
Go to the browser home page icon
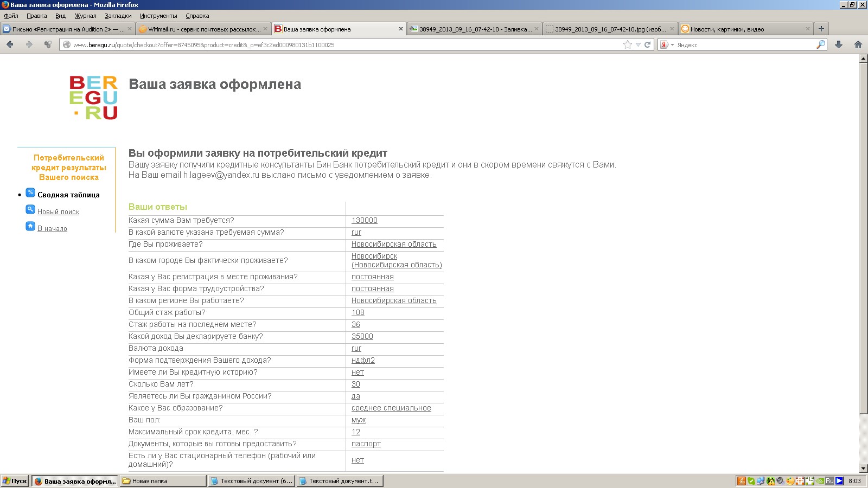(x=858, y=44)
